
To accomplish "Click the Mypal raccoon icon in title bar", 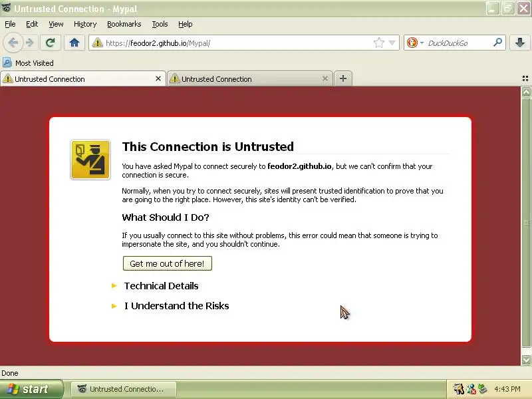I will pos(6,8).
